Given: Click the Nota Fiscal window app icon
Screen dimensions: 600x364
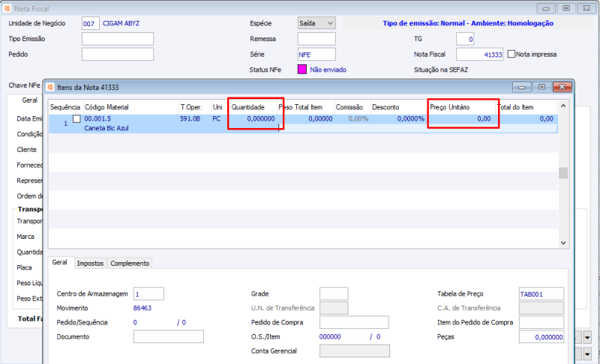Looking at the screenshot, I should click(x=7, y=8).
